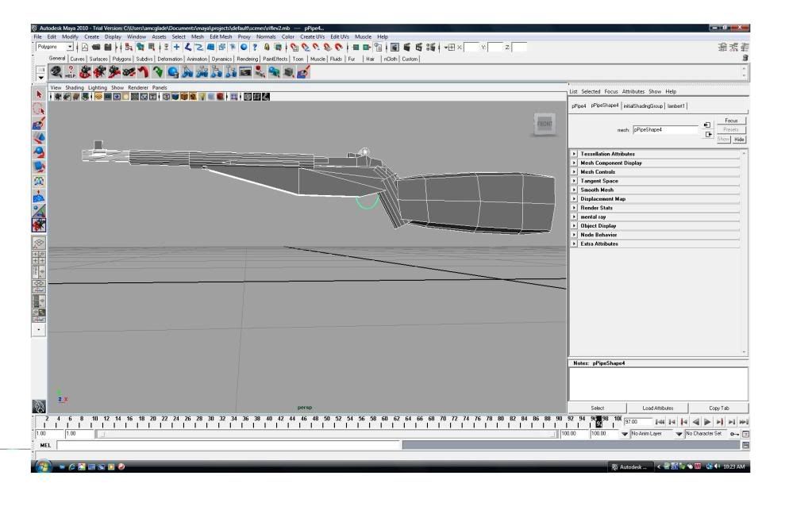
Task: Click the red curved arrow shelf icon
Action: point(144,72)
